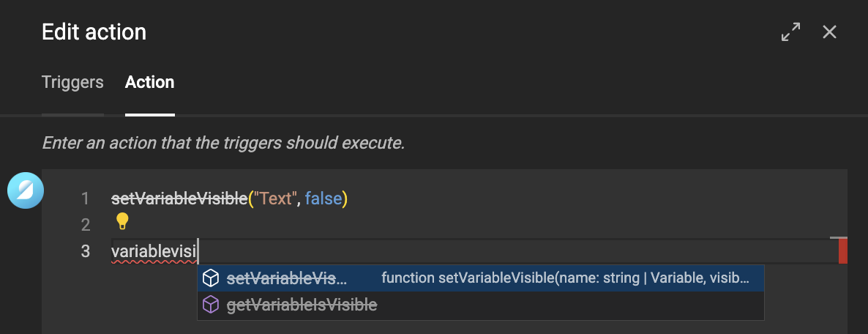Click the purple cube icon beside getVariableIsVisible
Screen dimensions: 868x334
pyautogui.click(x=211, y=305)
